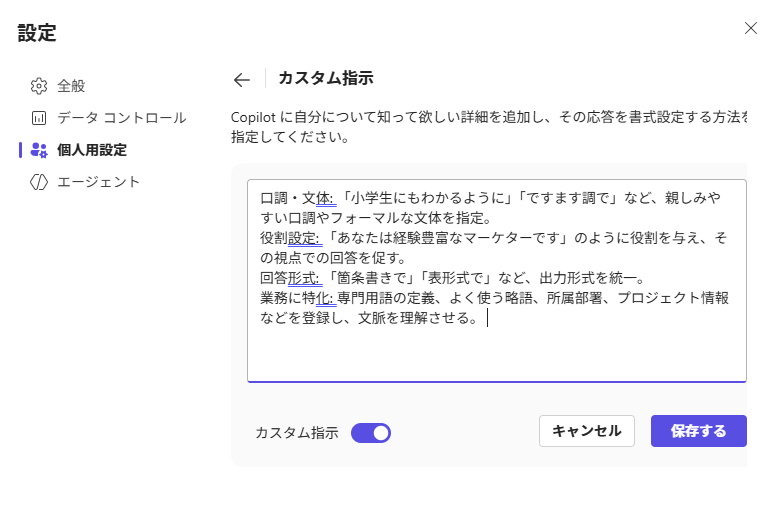Click the gear icon beside 全般

click(x=39, y=86)
